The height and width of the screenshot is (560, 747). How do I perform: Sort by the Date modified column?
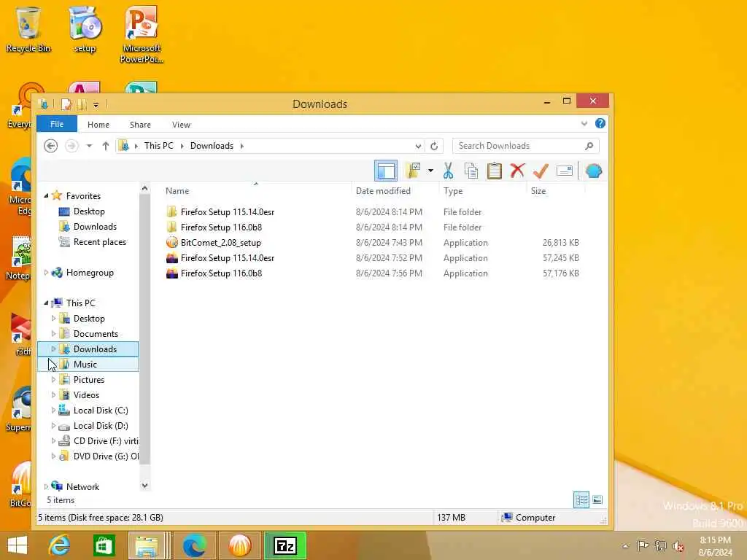[383, 190]
